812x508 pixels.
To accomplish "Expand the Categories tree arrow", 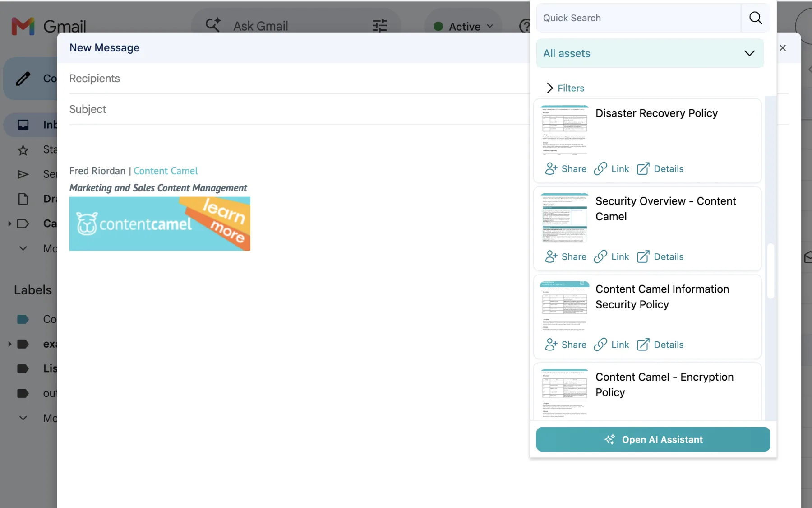I will coord(9,224).
